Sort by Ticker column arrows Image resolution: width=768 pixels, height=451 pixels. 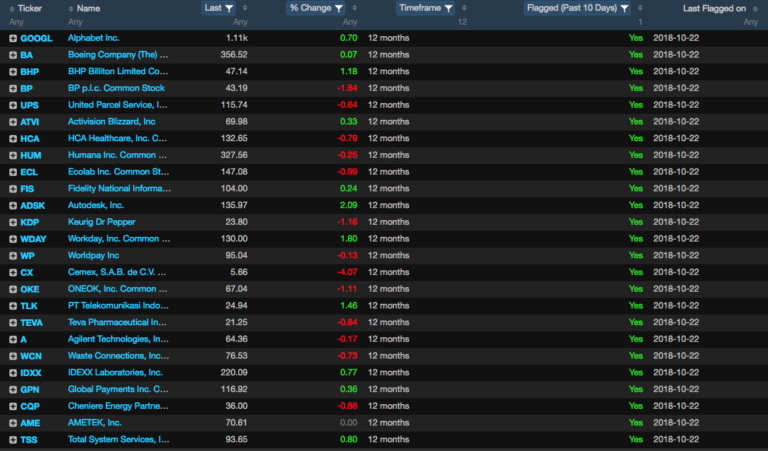(12, 9)
